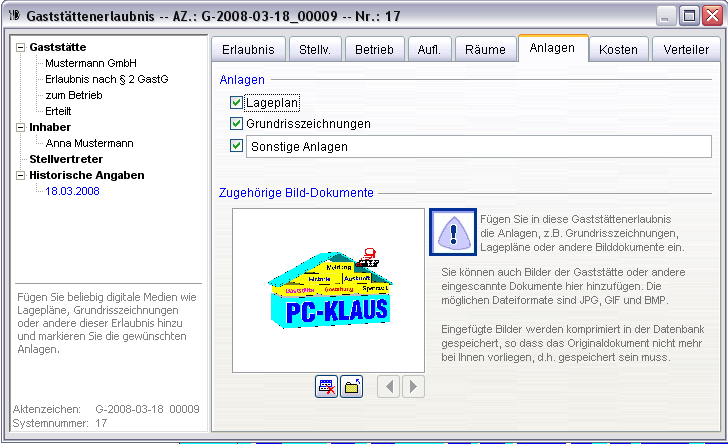
Task: Click the delete image document icon
Action: click(326, 387)
